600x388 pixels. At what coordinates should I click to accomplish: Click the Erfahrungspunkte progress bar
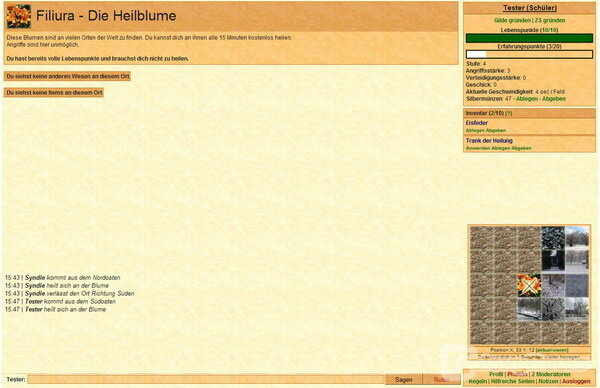point(529,54)
